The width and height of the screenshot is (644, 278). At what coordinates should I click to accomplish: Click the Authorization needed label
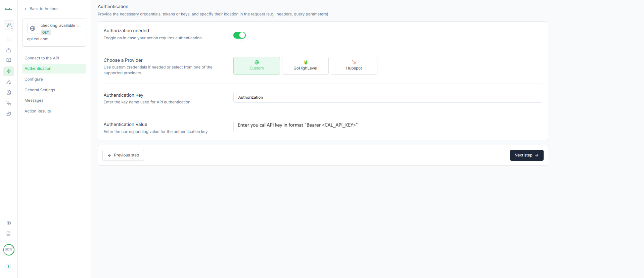point(126,31)
